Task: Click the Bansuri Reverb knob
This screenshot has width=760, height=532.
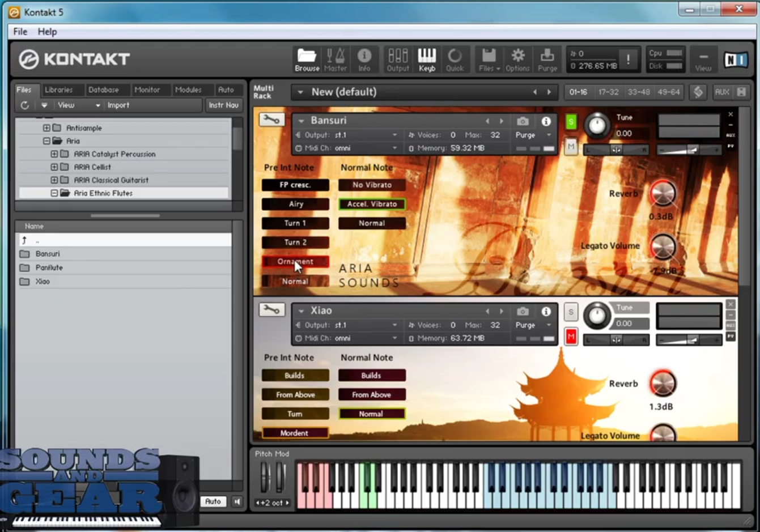Action: [662, 194]
